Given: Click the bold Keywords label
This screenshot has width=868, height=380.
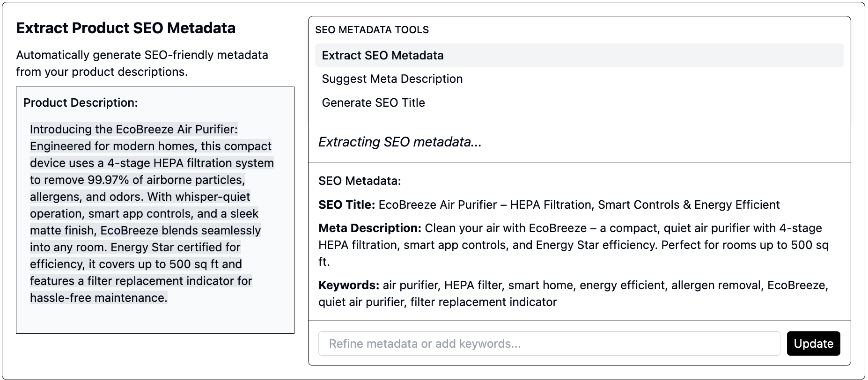Looking at the screenshot, I should tap(348, 285).
